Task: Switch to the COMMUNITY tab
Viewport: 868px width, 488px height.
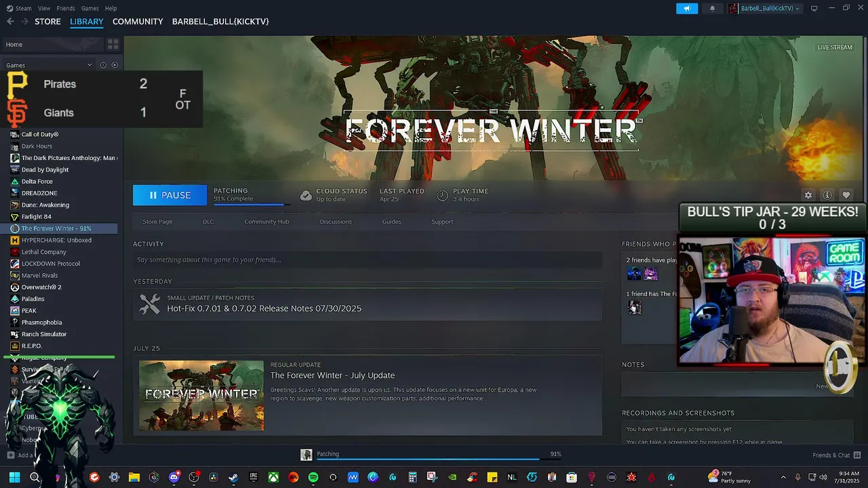Action: (x=138, y=22)
